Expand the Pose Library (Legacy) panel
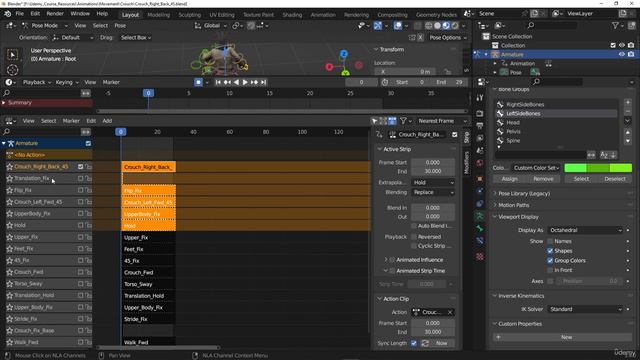Image resolution: width=640 pixels, height=360 pixels. tap(524, 193)
